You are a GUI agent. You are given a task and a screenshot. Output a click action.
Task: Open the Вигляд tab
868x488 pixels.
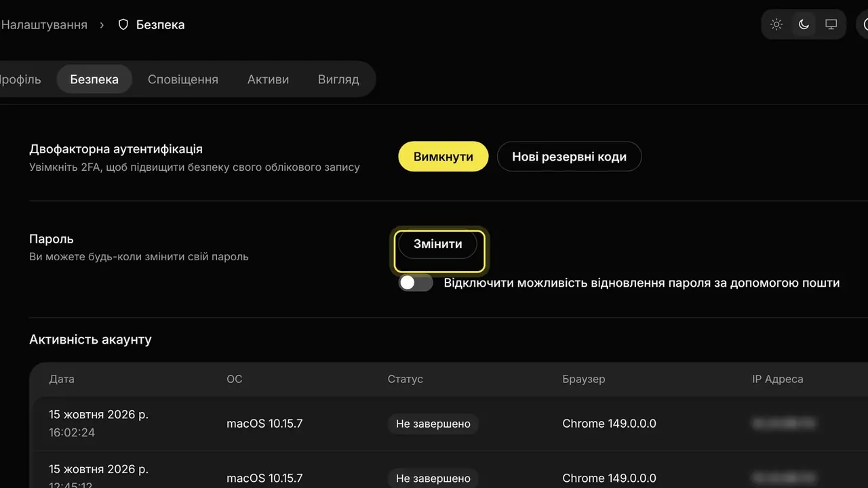pyautogui.click(x=338, y=79)
